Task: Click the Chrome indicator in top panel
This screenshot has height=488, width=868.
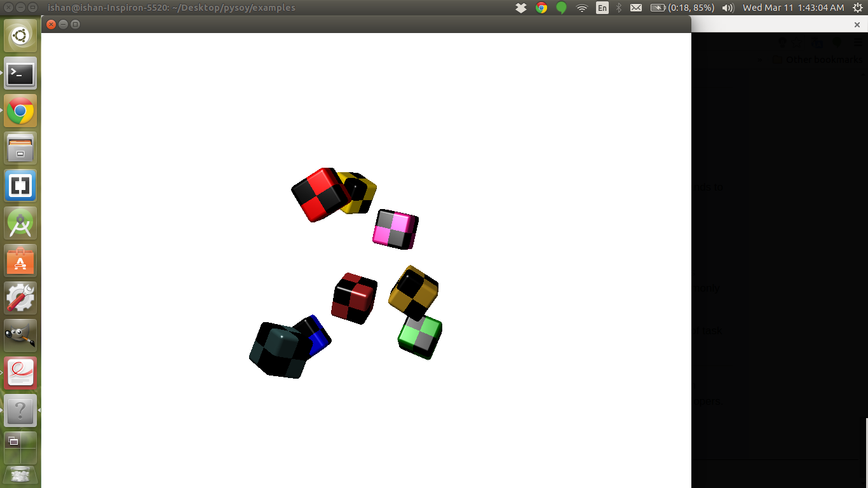Action: point(541,8)
